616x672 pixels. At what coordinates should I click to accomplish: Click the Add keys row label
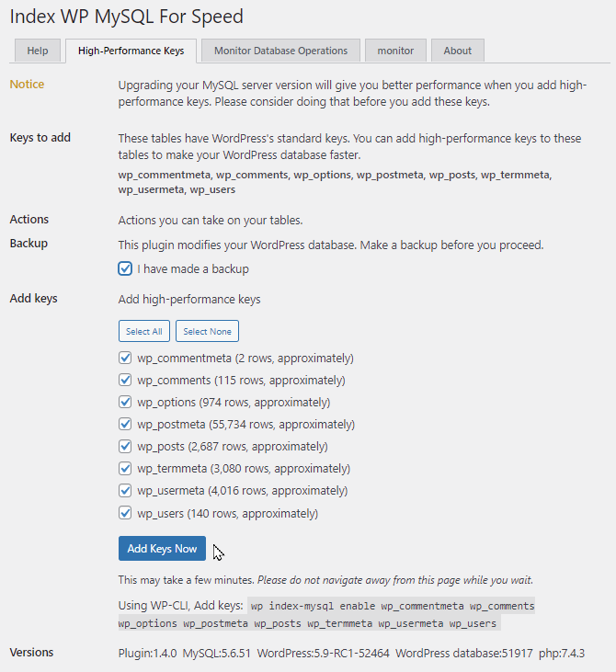pyautogui.click(x=33, y=298)
